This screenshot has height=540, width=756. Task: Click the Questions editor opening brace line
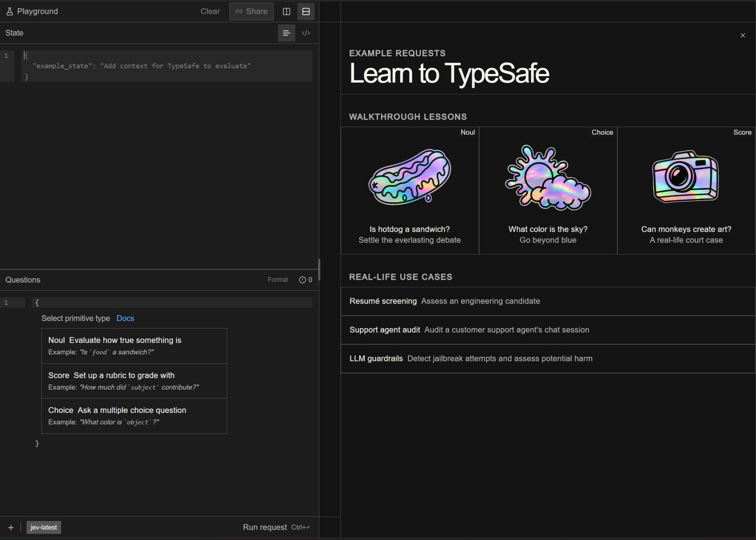172,302
